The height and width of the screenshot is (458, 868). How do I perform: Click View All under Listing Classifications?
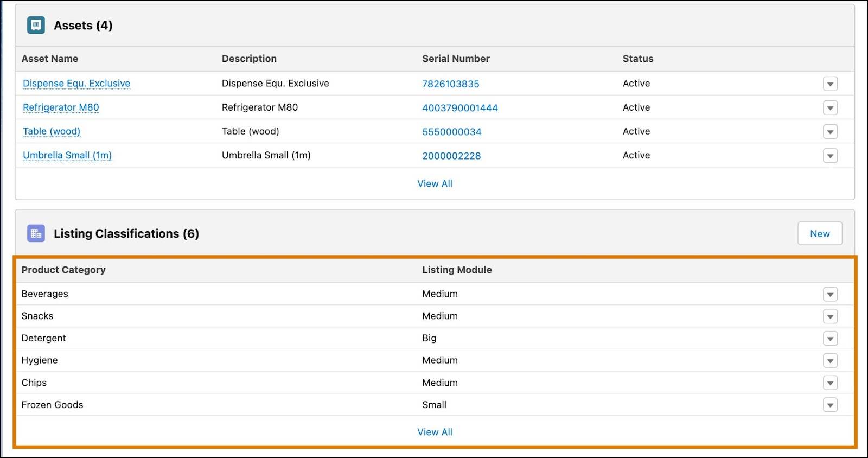pos(435,432)
